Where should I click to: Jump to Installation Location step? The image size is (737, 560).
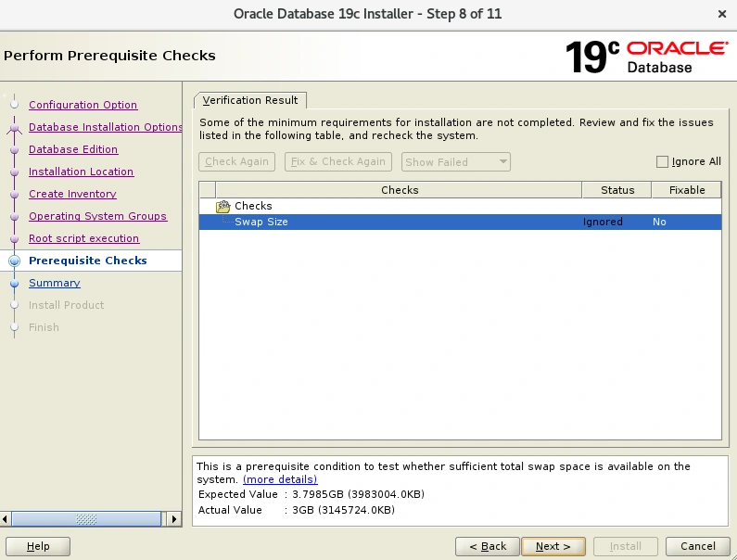coord(81,172)
